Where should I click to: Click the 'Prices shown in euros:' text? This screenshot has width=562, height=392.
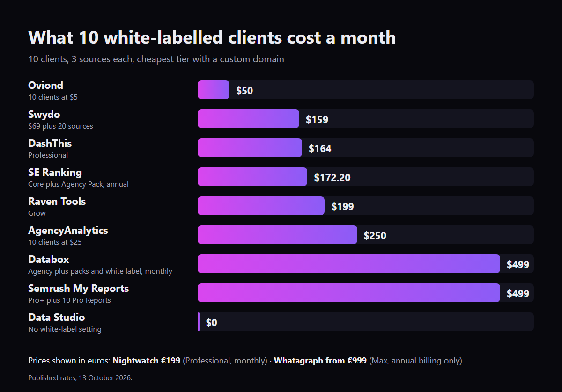[x=69, y=361]
